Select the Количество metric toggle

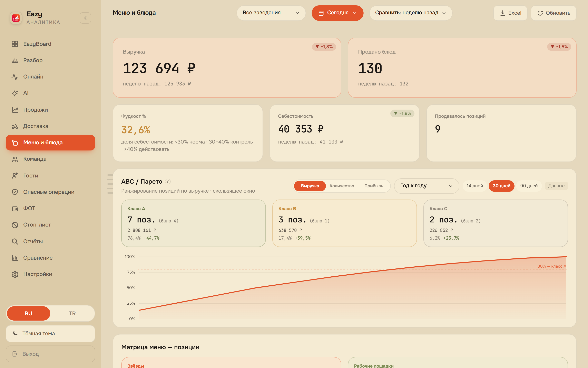[342, 186]
